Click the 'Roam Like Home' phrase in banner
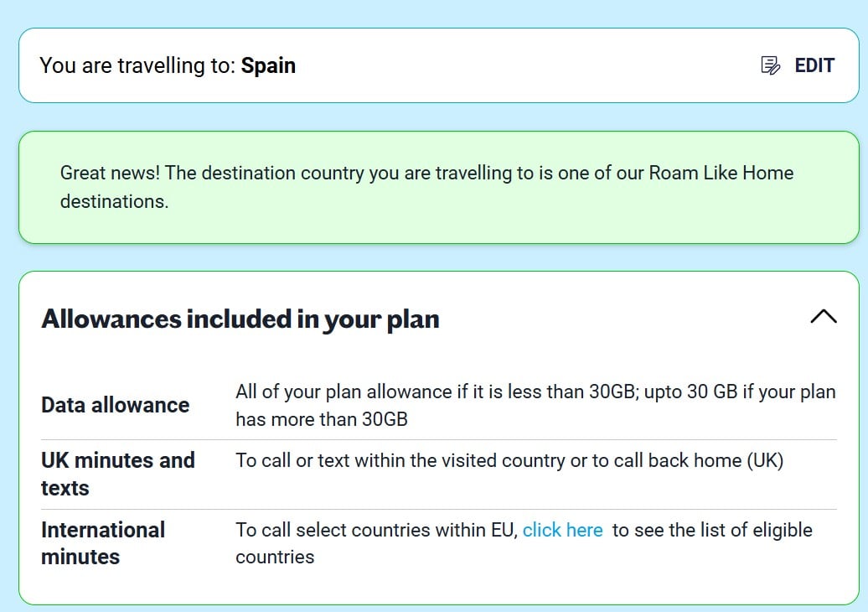Image resolution: width=868 pixels, height=612 pixels. pos(721,173)
